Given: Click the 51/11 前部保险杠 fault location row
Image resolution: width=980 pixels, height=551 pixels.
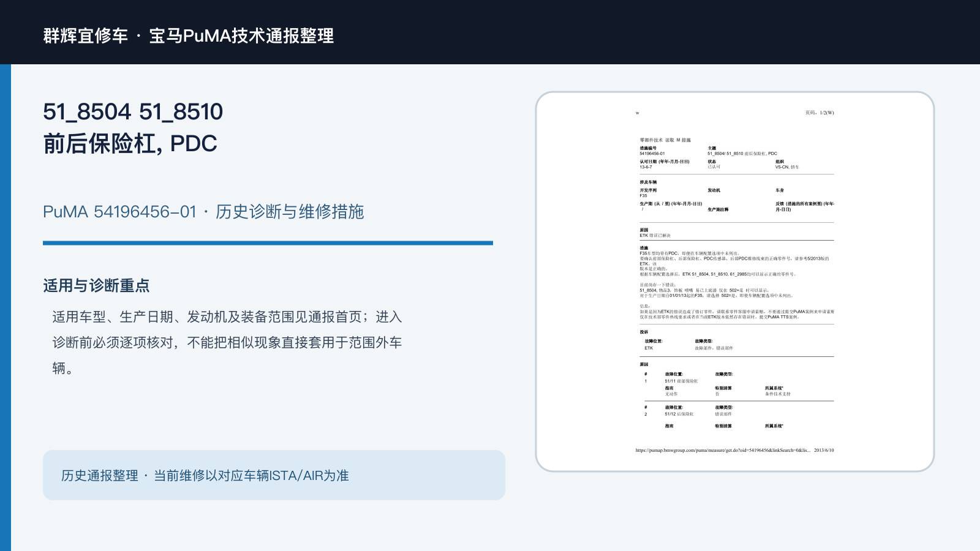Looking at the screenshot, I should (681, 381).
